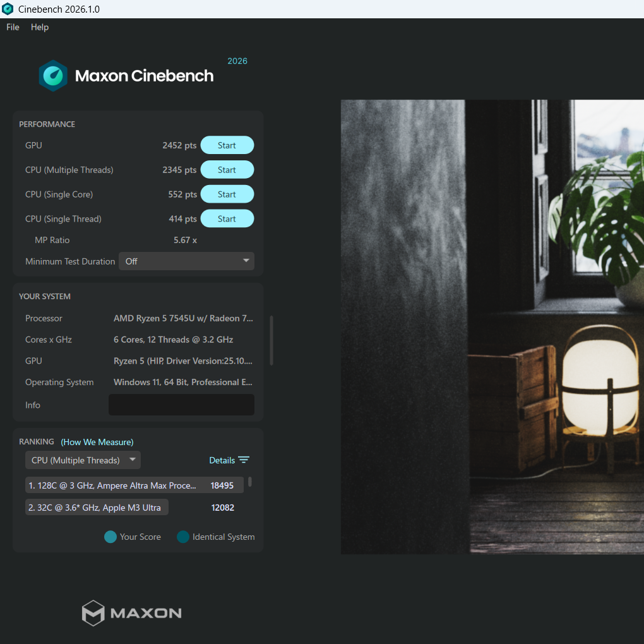Click the 2026 version label by the logo
Viewport: 644px width, 644px height.
(237, 61)
